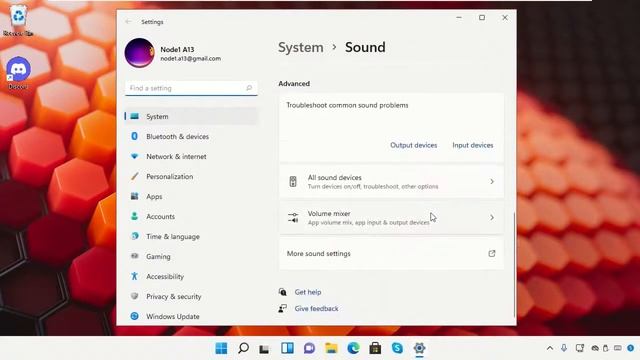Select Time & language
Screen dimensions: 640x360
tap(191, 236)
